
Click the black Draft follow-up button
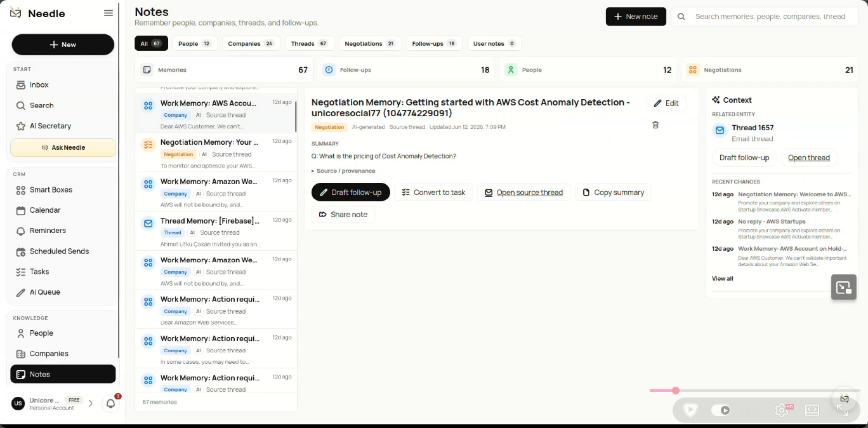[351, 192]
